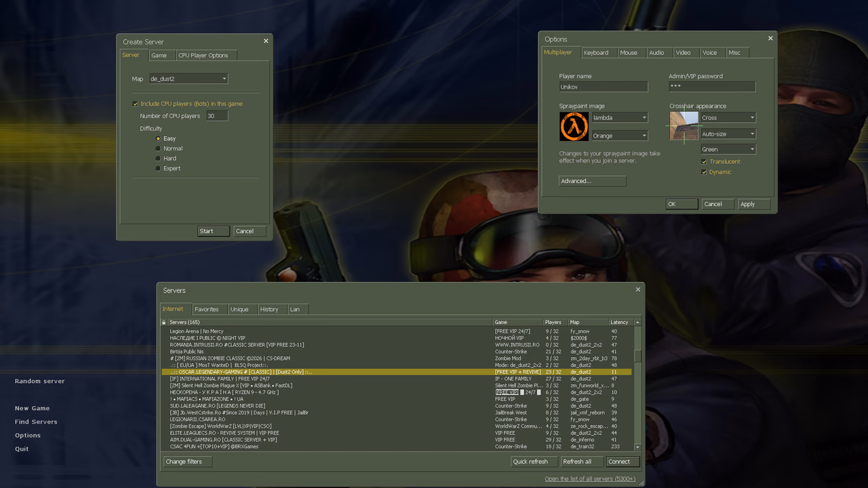Close the Servers window
Viewport: 868px width, 488px height.
(637, 289)
